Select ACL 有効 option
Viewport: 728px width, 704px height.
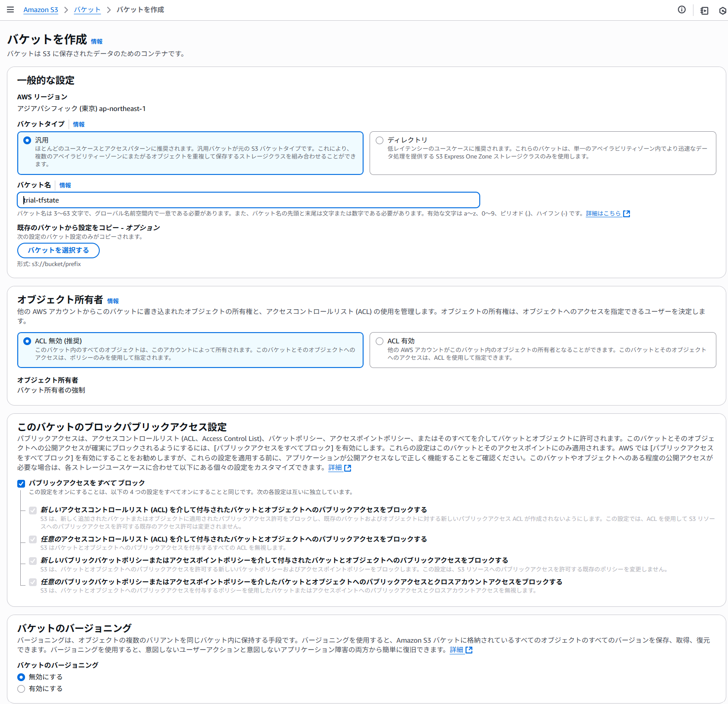(x=380, y=341)
